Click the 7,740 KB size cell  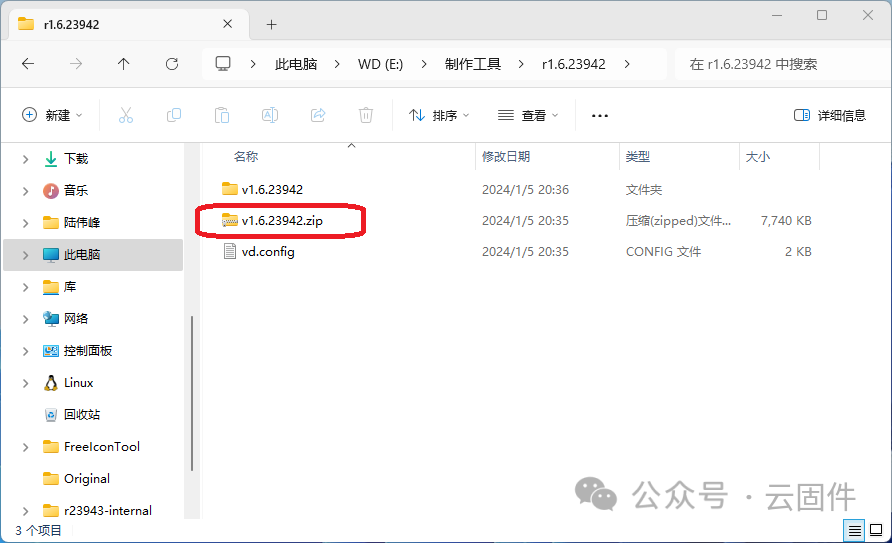coord(786,221)
